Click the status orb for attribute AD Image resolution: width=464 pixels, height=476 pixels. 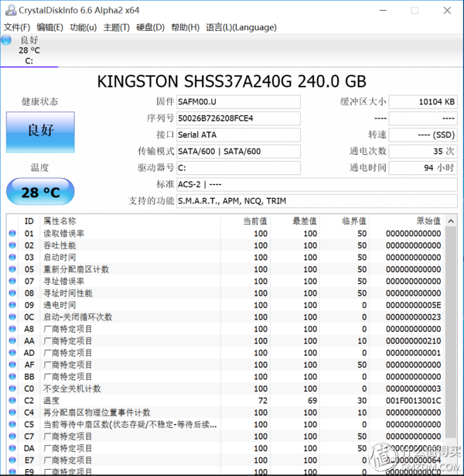12,352
